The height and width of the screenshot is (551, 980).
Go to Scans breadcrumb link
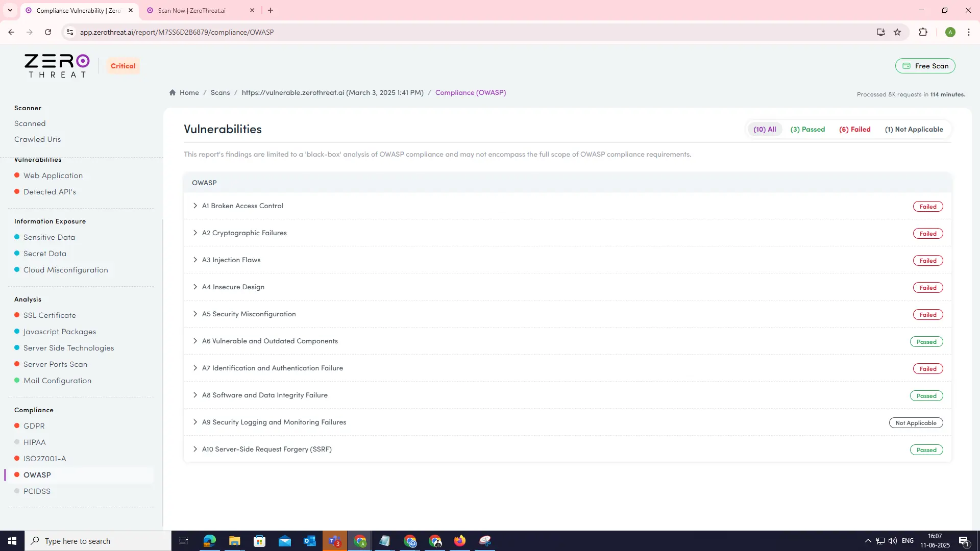[x=220, y=92]
